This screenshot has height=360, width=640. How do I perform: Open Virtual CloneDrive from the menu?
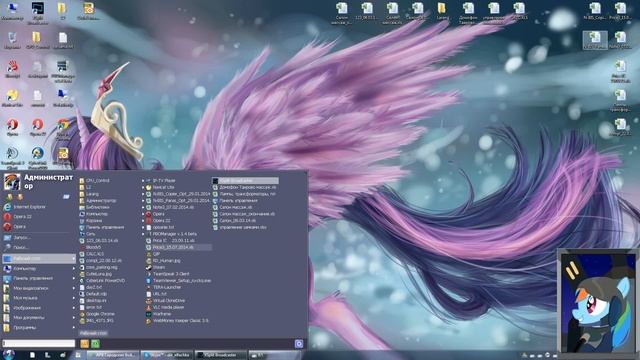165,300
